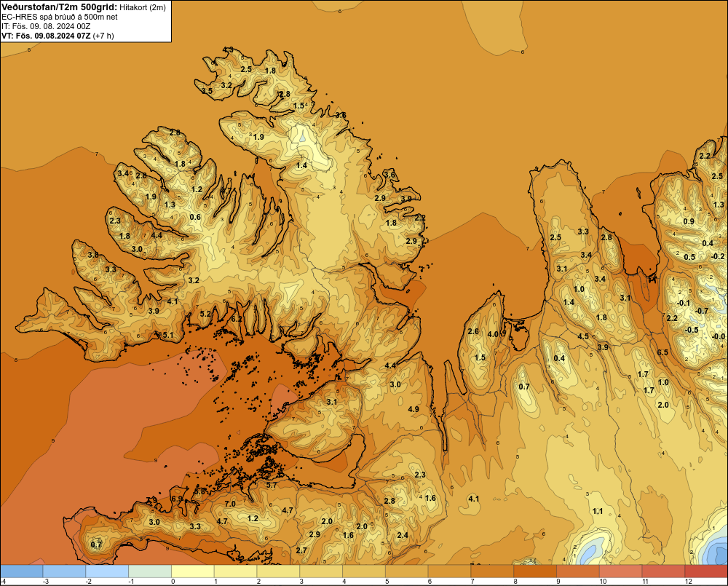The width and height of the screenshot is (728, 586).
Task: Pick the legend color between -2 and -1
Action: (x=107, y=571)
